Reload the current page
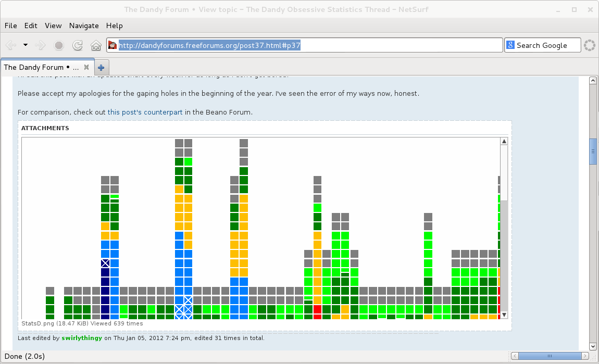599x364 pixels. [x=78, y=45]
